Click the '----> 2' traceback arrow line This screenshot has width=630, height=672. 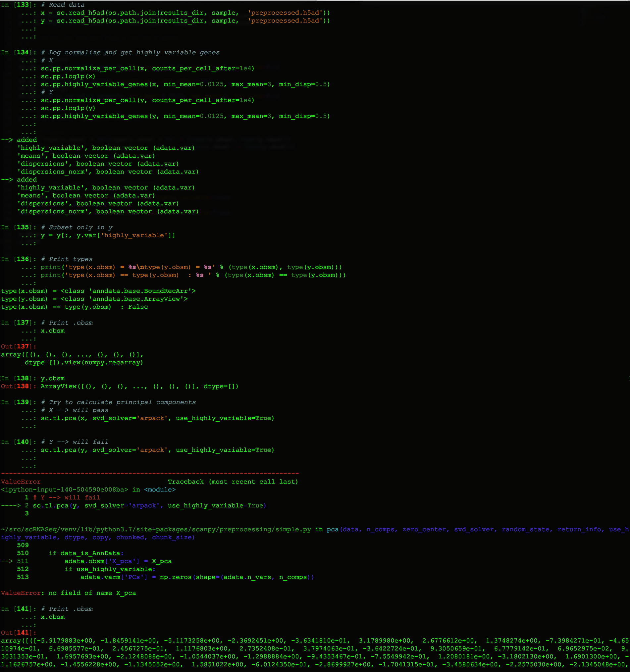pyautogui.click(x=15, y=505)
